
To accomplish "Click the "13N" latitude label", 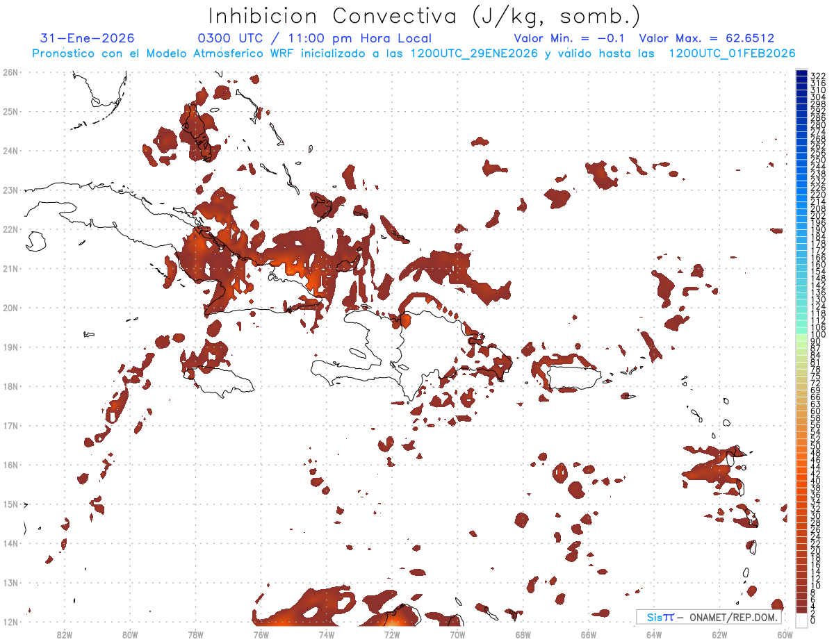I will [x=10, y=582].
